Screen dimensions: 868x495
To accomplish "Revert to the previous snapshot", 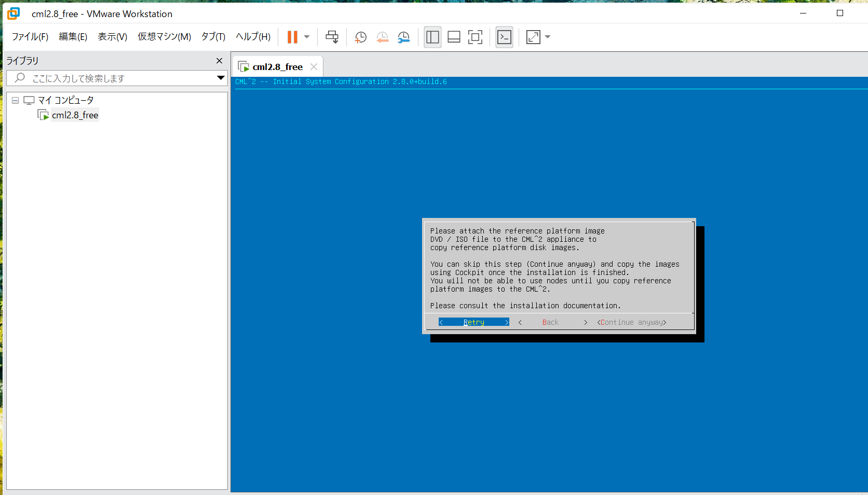I will tap(382, 37).
